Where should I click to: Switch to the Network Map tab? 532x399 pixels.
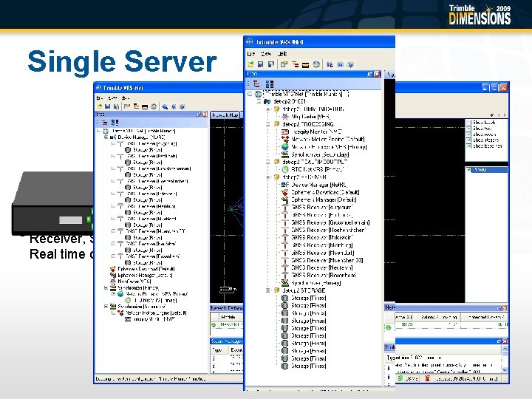point(225,115)
